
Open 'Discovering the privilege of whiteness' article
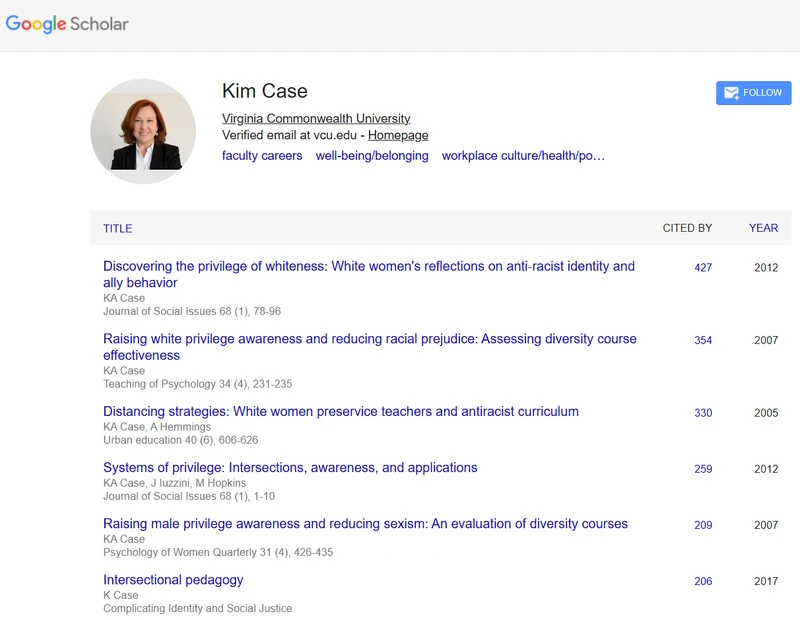pos(369,274)
